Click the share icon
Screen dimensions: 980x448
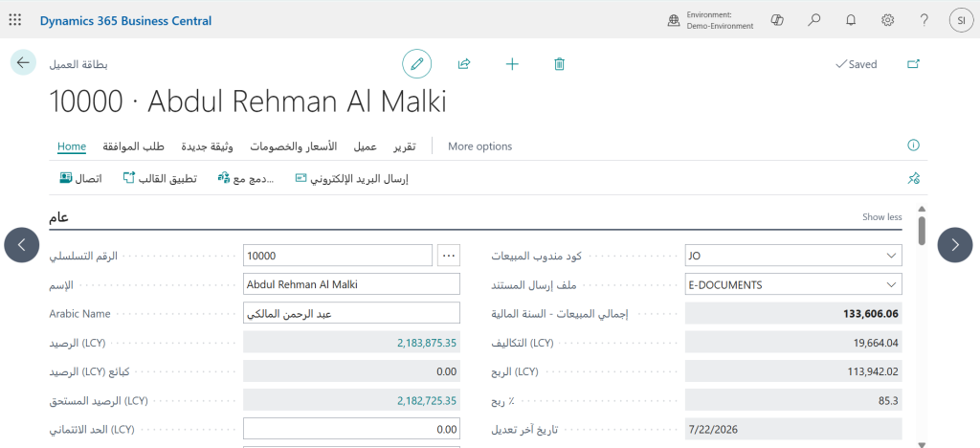point(464,64)
